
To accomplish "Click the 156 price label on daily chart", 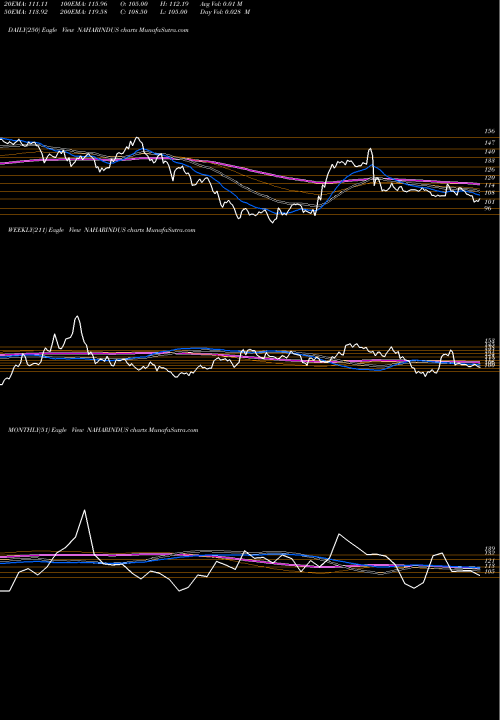I will [x=490, y=131].
